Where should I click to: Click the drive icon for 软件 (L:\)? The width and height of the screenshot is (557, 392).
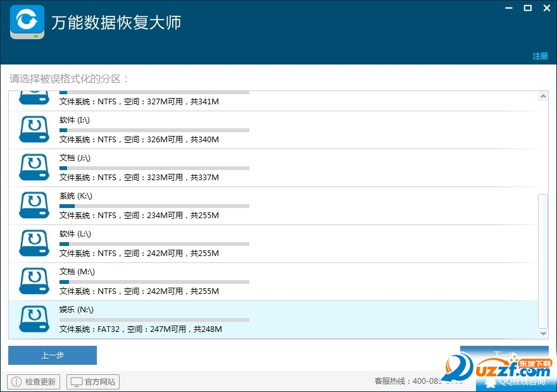click(x=34, y=243)
